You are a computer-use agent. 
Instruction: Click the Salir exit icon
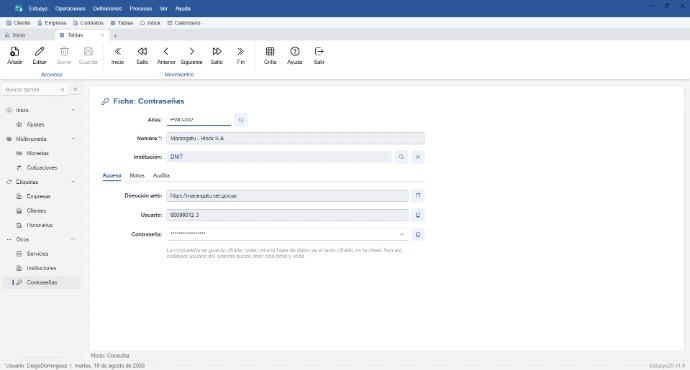(x=319, y=51)
